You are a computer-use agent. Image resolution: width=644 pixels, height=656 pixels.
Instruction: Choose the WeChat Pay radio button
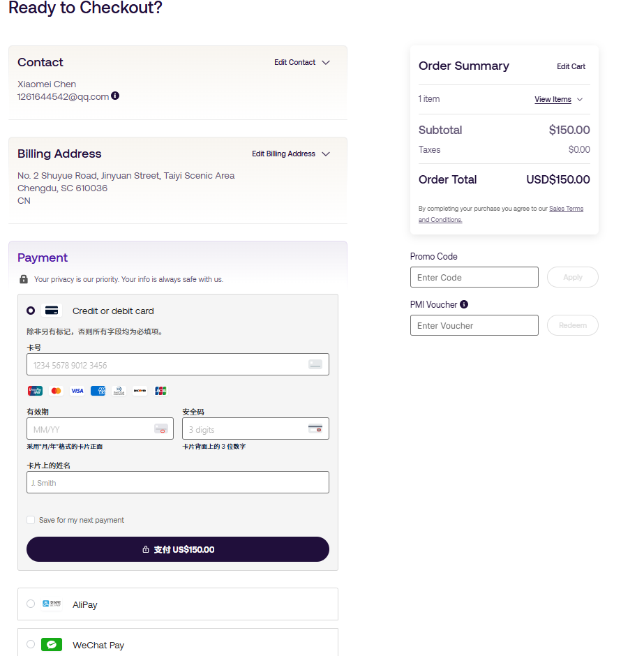point(31,644)
